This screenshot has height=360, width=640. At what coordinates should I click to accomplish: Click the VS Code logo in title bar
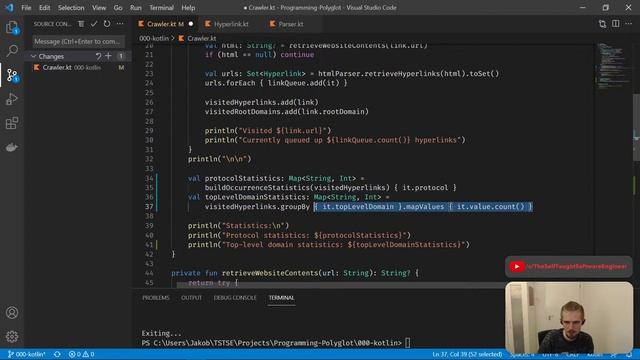(9, 7)
